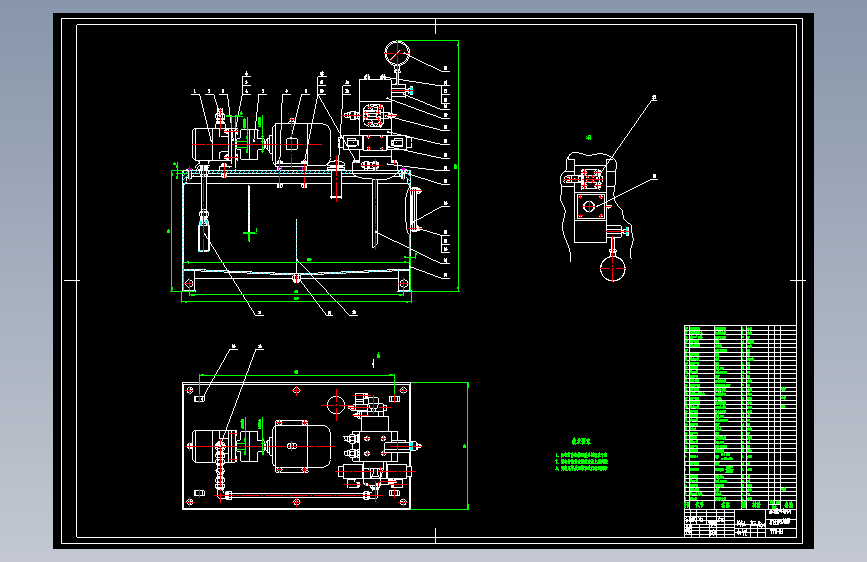Pick the suction filter inside the tank
Screen dimensions: 867x562
click(x=204, y=232)
